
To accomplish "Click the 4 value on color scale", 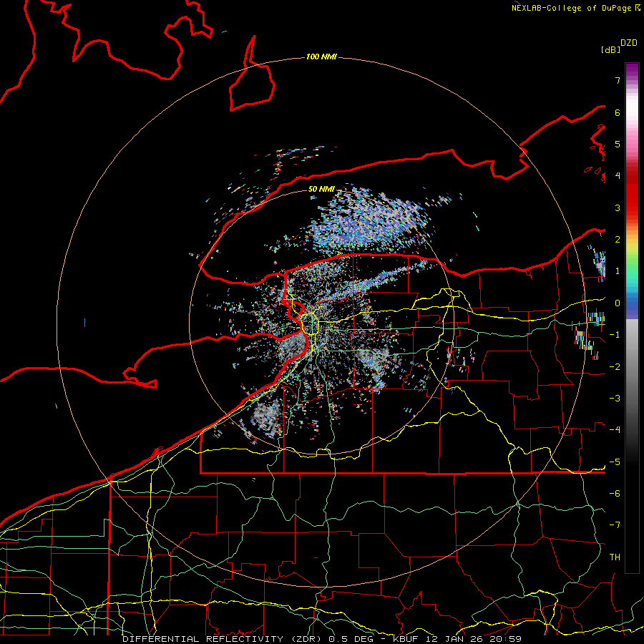I will point(618,176).
